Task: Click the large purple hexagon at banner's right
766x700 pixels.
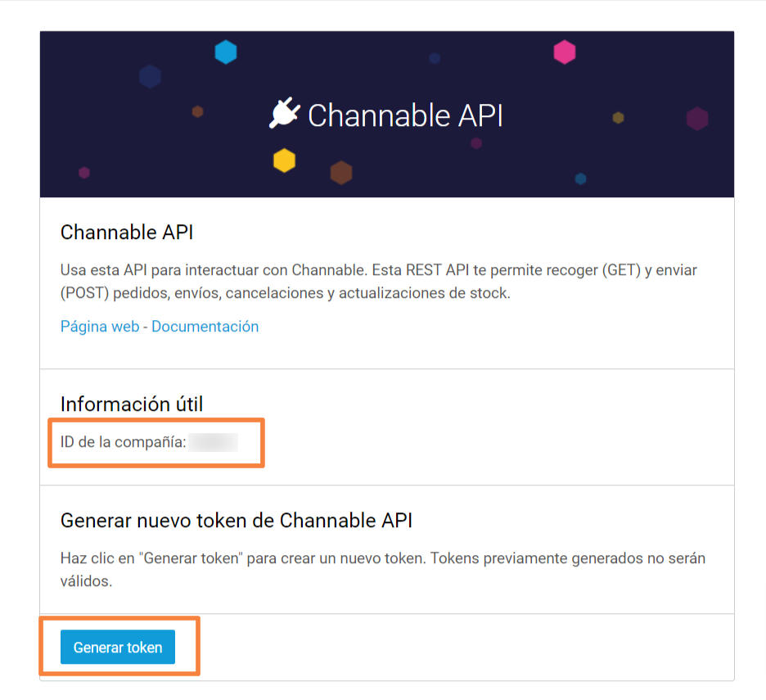Action: [x=697, y=119]
